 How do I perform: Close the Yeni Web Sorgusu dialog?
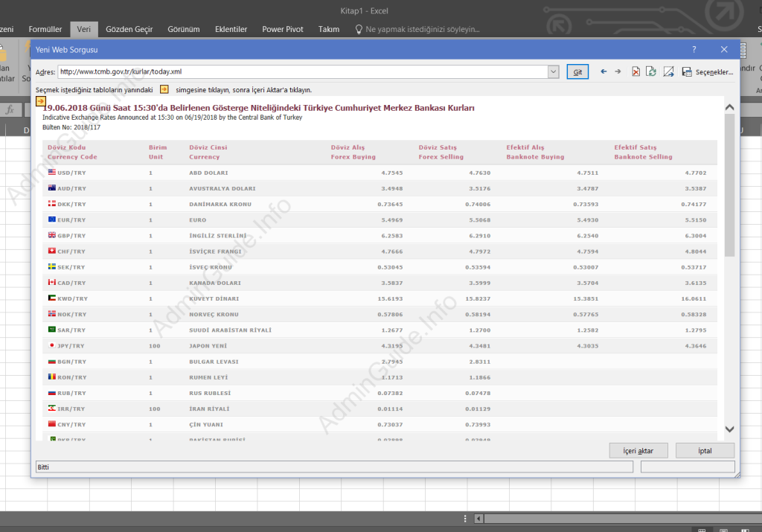724,50
